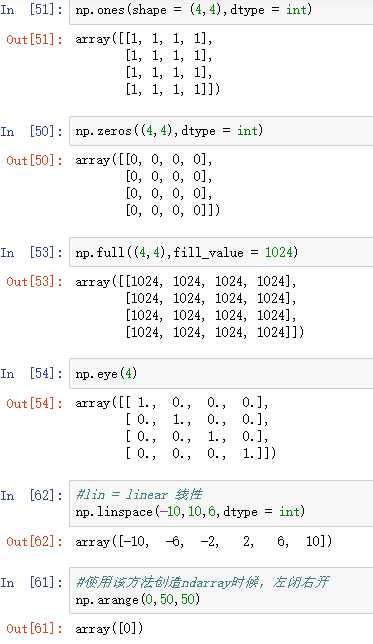Click the identity matrix last row output
The image size is (373, 644).
click(201, 453)
